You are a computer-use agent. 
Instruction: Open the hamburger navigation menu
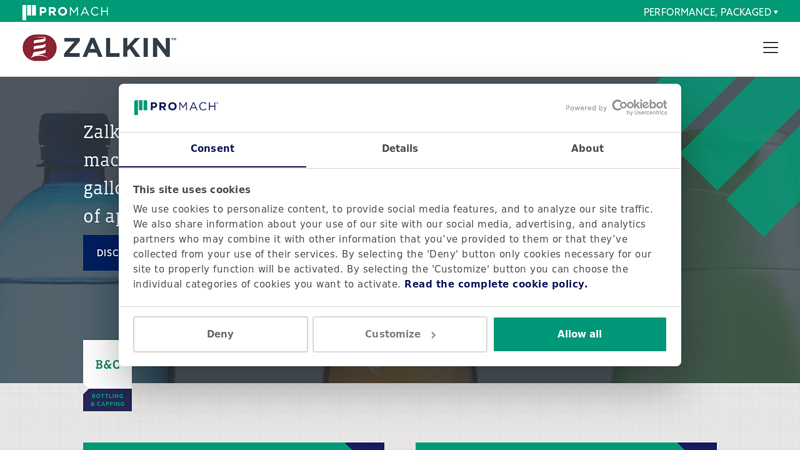point(770,47)
